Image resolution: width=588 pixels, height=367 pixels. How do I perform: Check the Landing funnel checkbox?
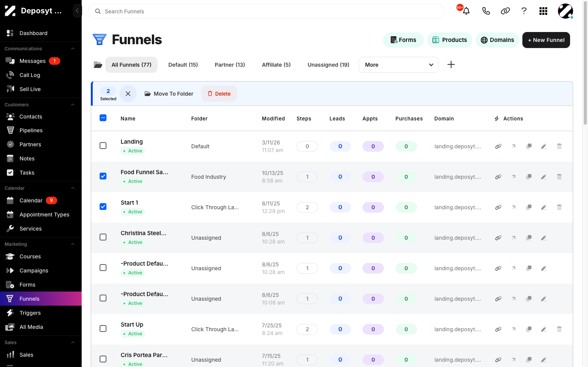coord(103,146)
